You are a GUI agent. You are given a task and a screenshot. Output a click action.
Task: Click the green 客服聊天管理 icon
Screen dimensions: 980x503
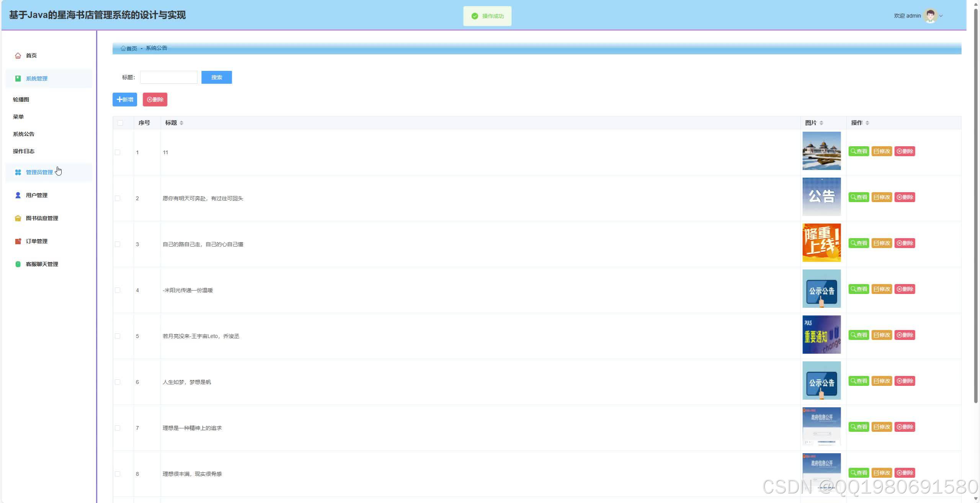point(18,264)
